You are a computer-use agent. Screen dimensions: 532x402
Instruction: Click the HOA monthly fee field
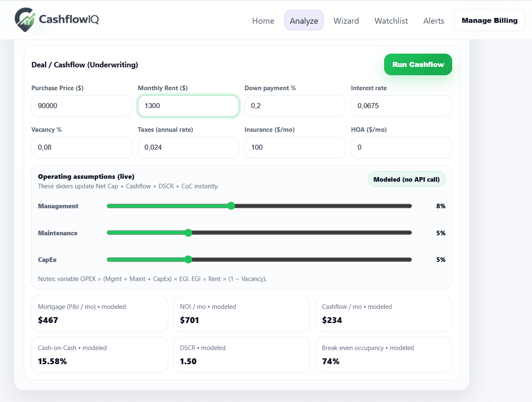pos(401,148)
